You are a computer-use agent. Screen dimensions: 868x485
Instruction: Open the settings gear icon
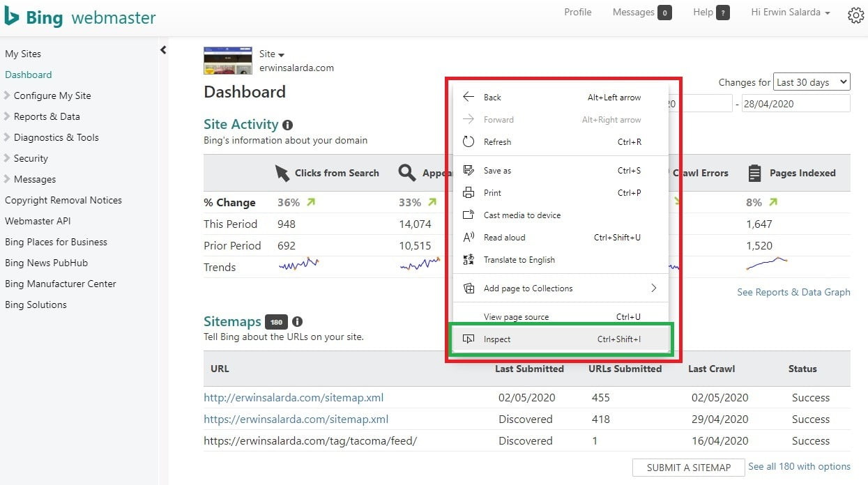point(855,15)
